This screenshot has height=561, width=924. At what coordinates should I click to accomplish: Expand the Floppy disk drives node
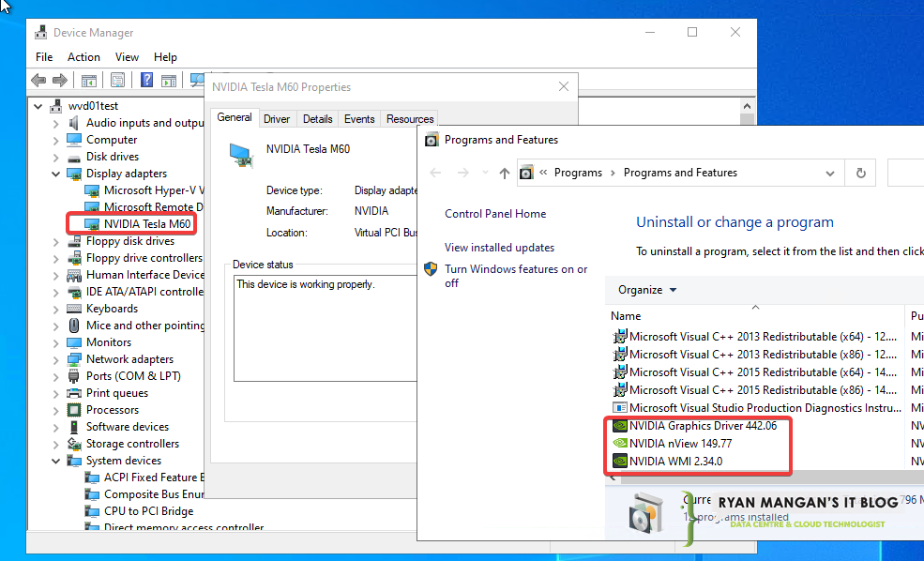pos(56,242)
